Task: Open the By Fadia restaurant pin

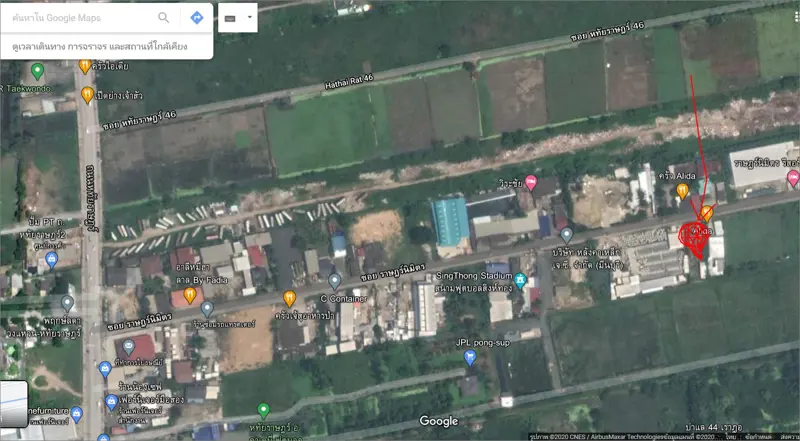Action: click(189, 295)
